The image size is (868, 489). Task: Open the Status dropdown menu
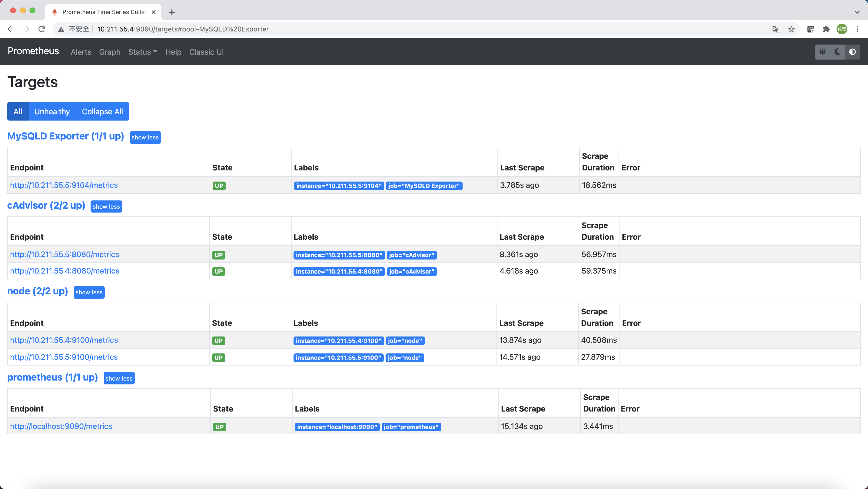point(142,52)
